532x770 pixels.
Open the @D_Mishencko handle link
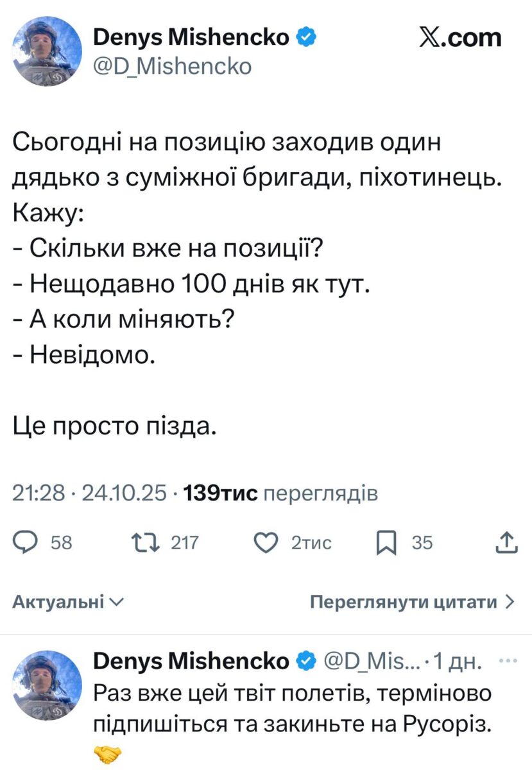click(x=173, y=65)
